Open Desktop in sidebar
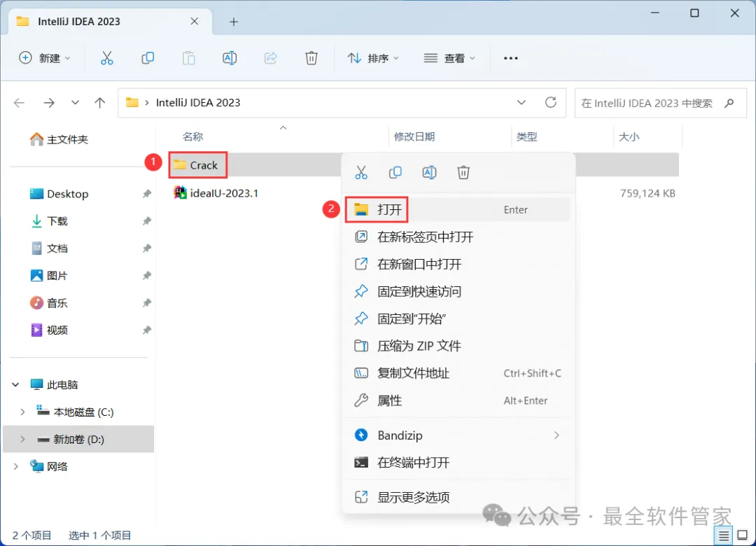This screenshot has height=546, width=756. click(59, 194)
